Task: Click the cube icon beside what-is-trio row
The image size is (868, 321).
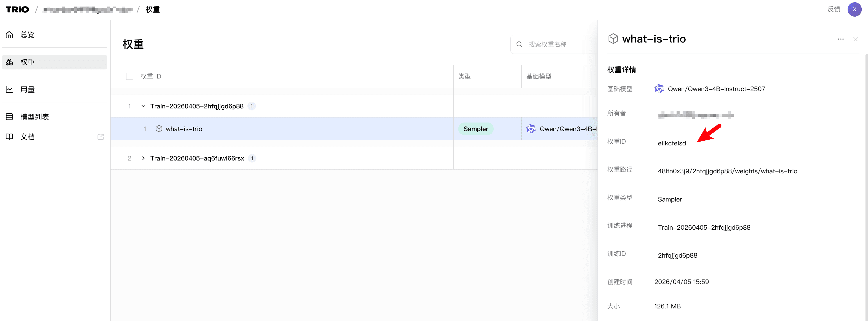Action: tap(159, 129)
